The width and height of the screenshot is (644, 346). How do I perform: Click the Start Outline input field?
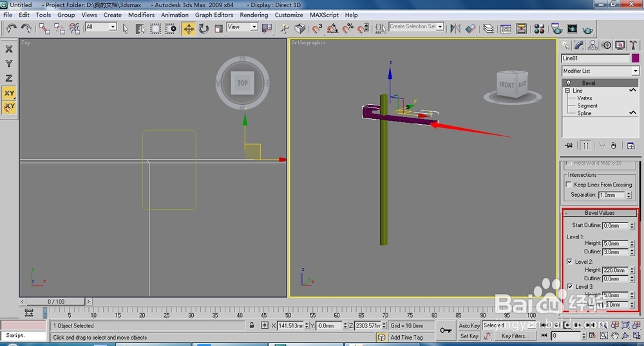click(615, 226)
